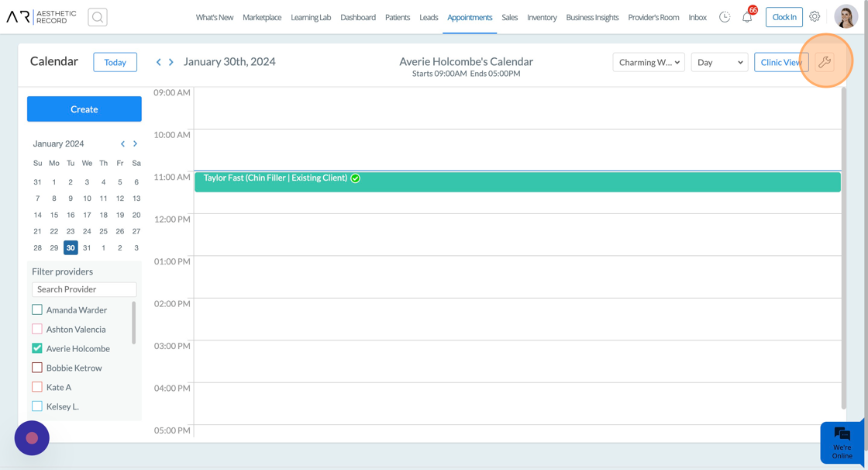The image size is (868, 470).
Task: Select January 10 in mini calendar
Action: click(87, 199)
